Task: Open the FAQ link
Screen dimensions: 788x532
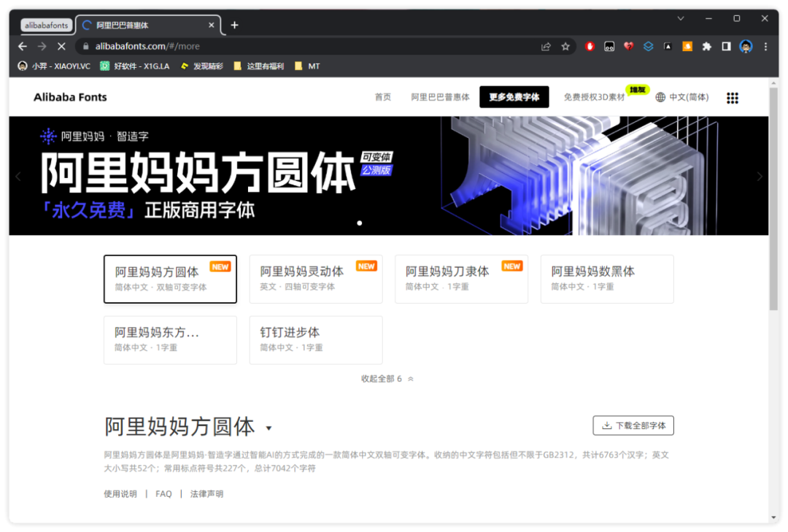Action: [x=163, y=494]
